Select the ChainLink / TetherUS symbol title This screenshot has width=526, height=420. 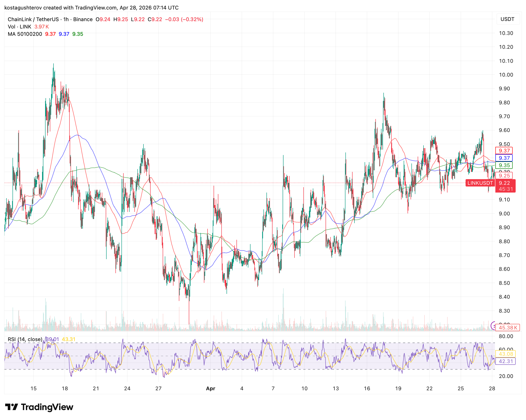33,19
